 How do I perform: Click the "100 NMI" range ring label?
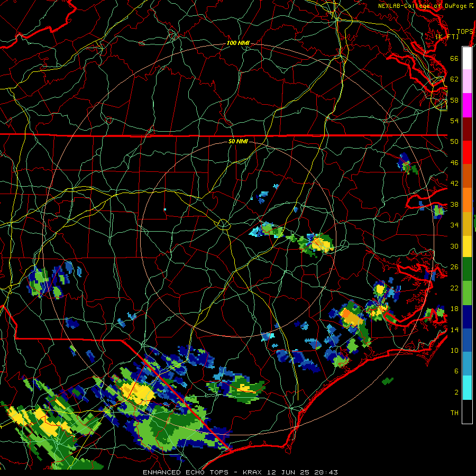point(238,43)
